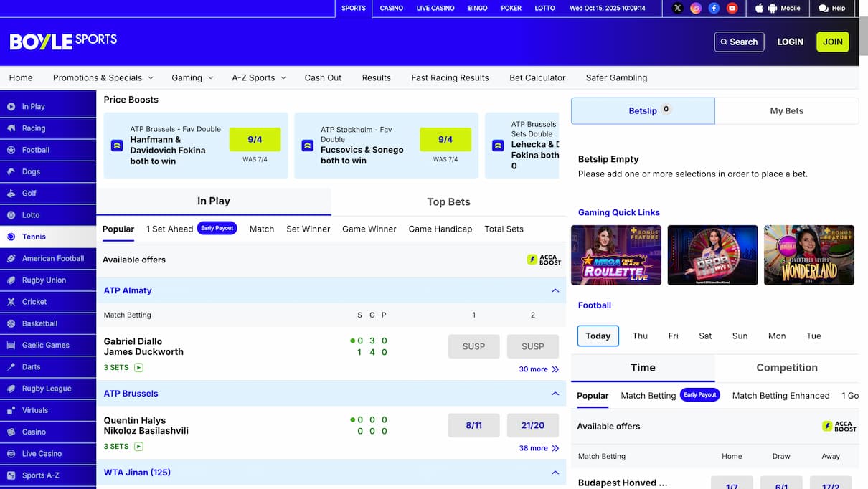Image resolution: width=868 pixels, height=489 pixels.
Task: Click the Acca Boost badge above ATP Almaty
Action: [x=544, y=260]
